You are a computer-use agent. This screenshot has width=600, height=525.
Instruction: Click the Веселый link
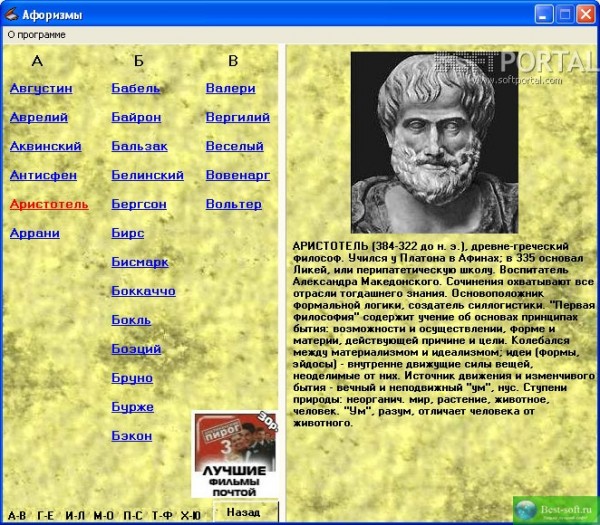tap(235, 147)
